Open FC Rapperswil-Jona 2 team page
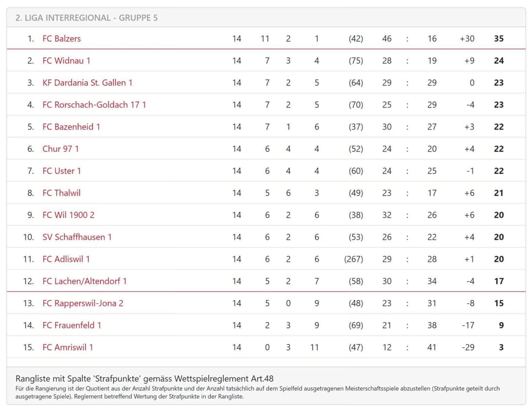 83,303
